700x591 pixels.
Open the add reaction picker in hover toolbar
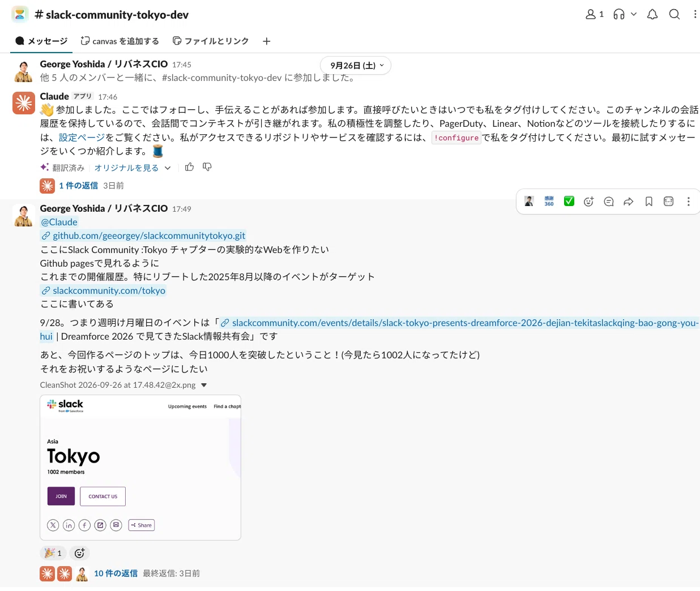pyautogui.click(x=588, y=201)
